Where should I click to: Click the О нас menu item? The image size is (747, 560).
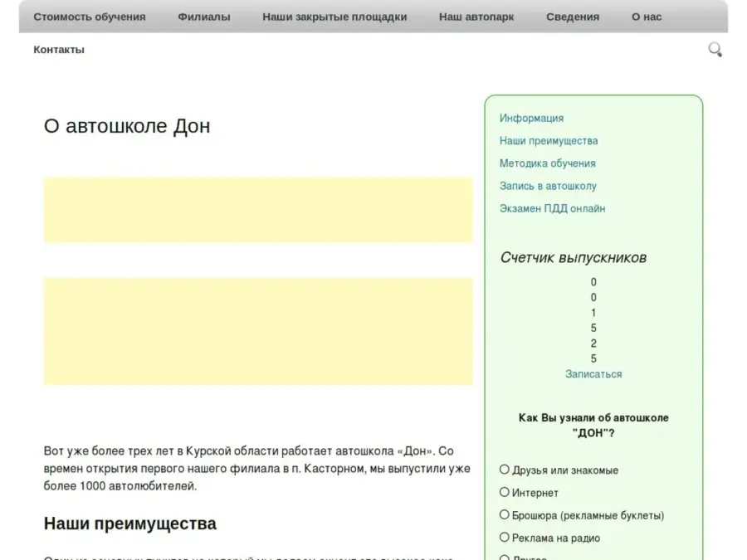[647, 17]
